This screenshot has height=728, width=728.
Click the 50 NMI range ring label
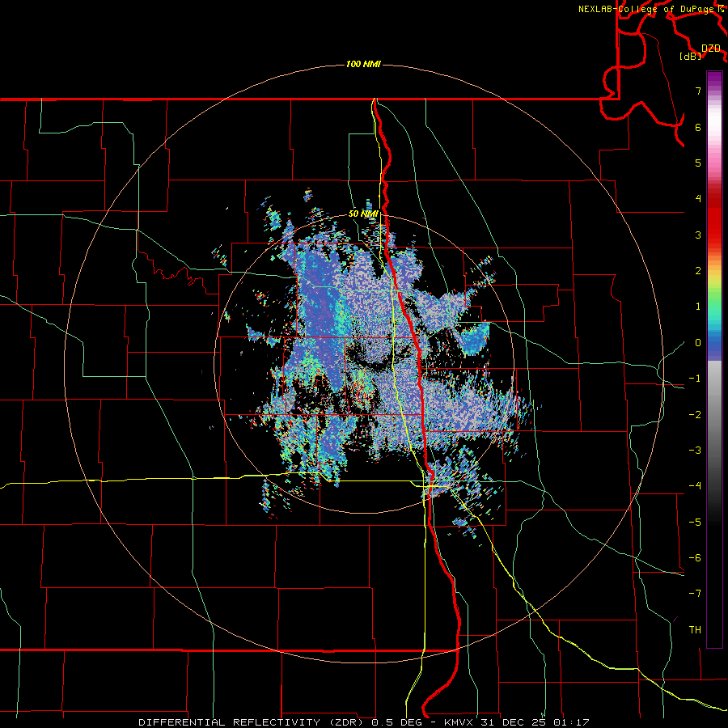[x=363, y=214]
